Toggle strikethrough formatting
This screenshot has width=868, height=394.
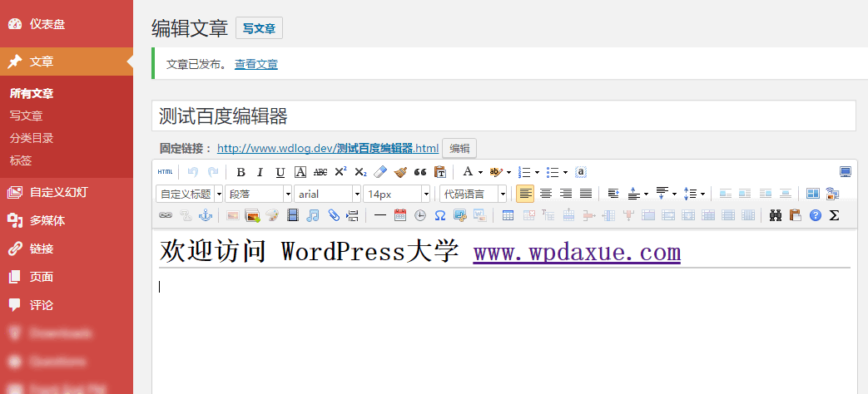pyautogui.click(x=320, y=172)
